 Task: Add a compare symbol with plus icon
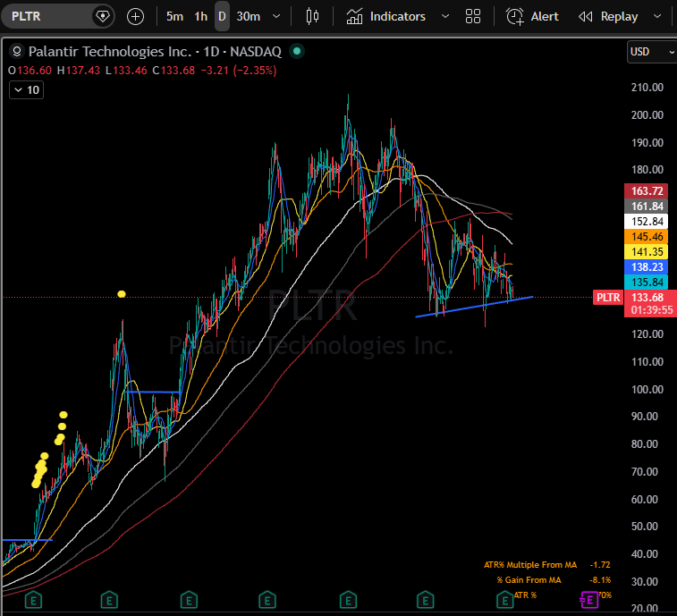[x=135, y=16]
